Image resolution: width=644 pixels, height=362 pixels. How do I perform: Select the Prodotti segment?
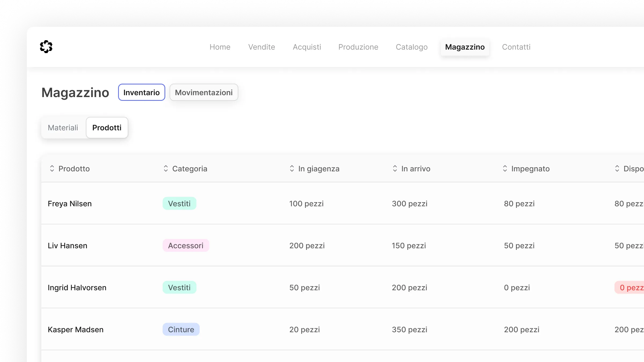coord(107,128)
